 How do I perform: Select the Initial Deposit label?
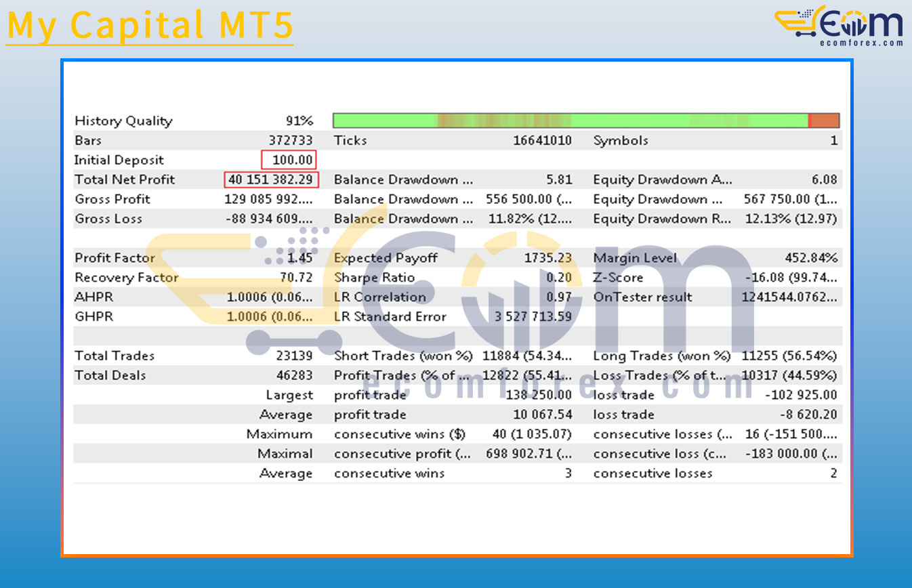(119, 161)
